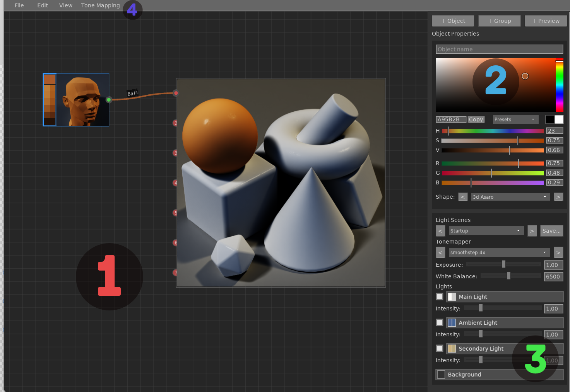Switch to next tonemapper arrow
570x392 pixels.
point(558,252)
